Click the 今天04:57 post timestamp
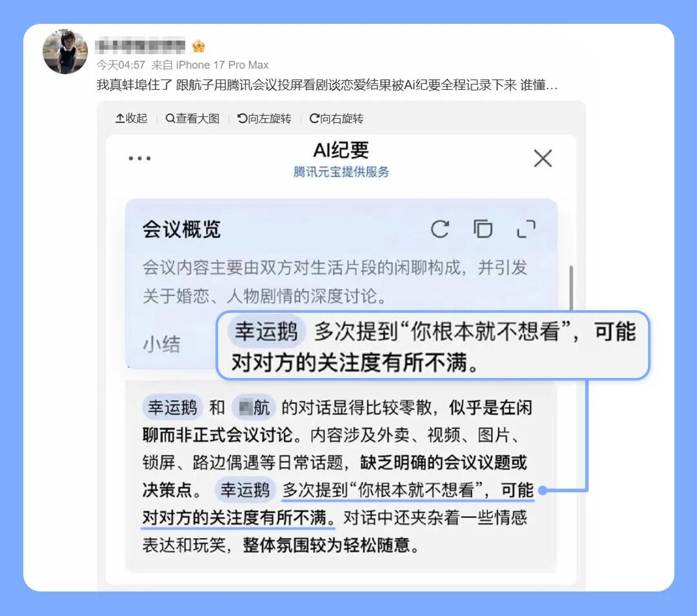 [x=121, y=65]
